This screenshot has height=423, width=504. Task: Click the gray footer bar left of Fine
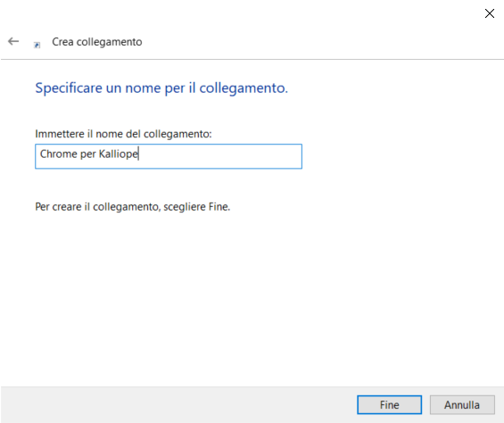coord(178,404)
